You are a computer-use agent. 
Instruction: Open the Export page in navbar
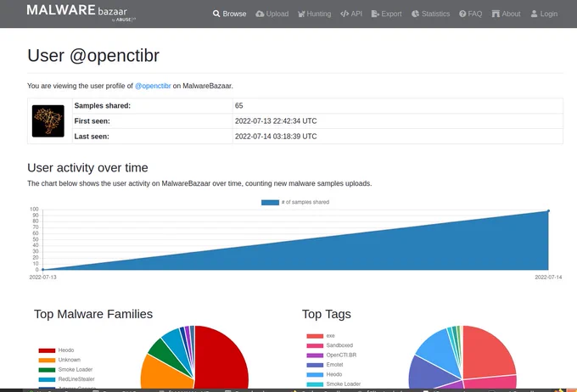tap(386, 14)
